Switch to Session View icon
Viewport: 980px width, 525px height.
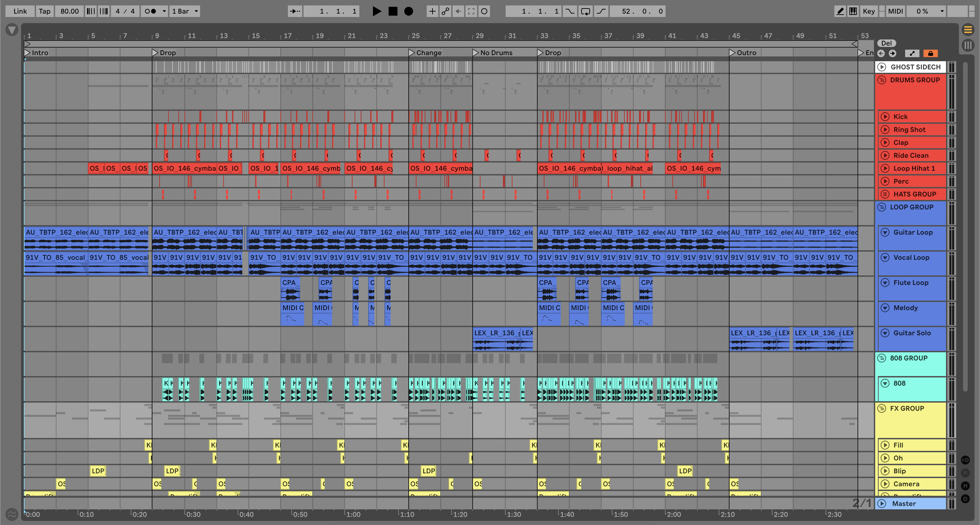point(967,45)
